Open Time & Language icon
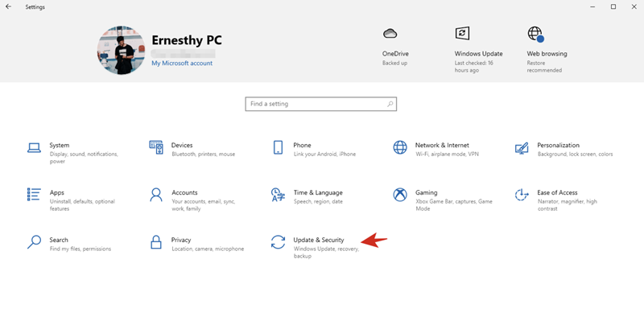 click(278, 195)
